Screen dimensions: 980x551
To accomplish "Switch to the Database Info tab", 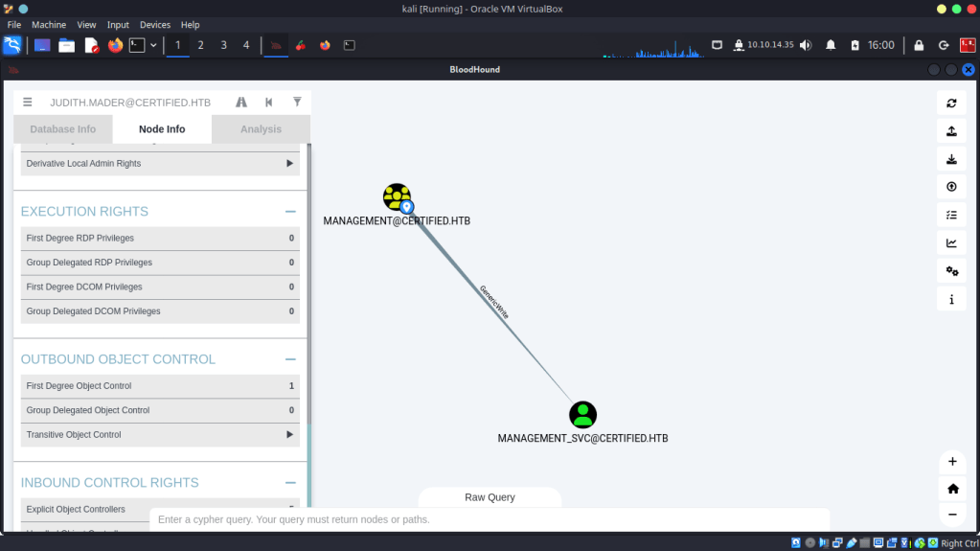I will 63,129.
